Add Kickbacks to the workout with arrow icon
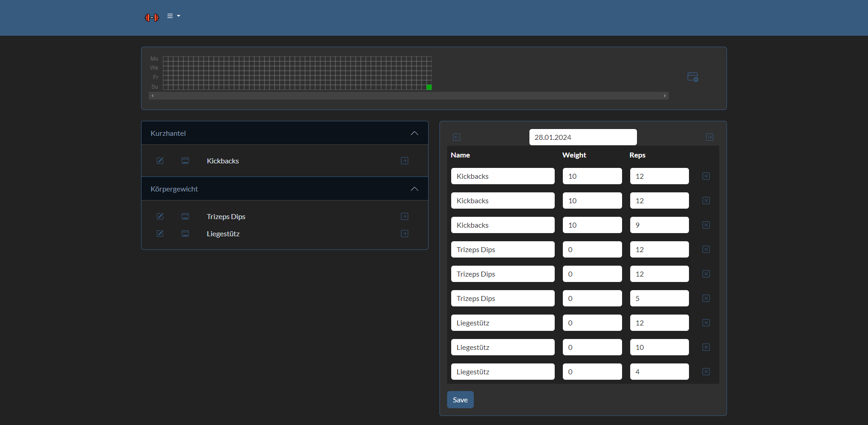The height and width of the screenshot is (425, 868). pyautogui.click(x=405, y=161)
